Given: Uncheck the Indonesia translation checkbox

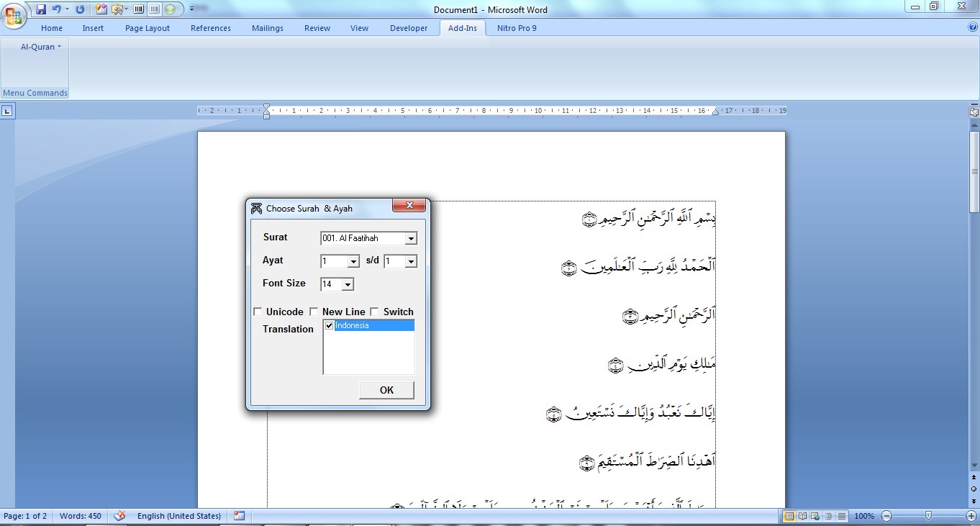Looking at the screenshot, I should pos(330,325).
